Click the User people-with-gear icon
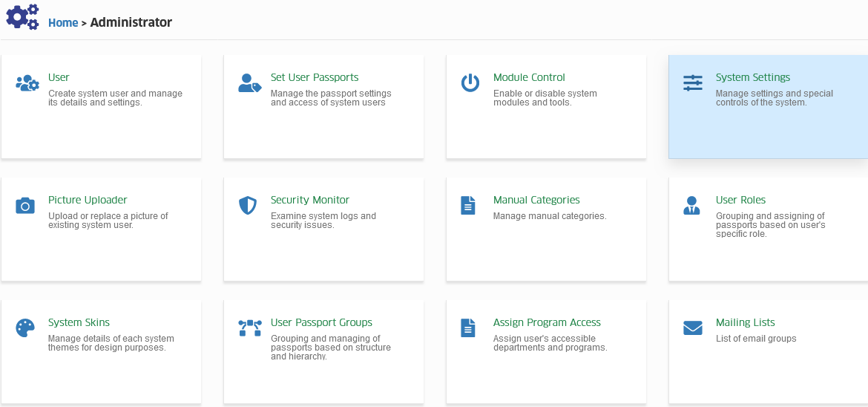The width and height of the screenshot is (868, 407). click(27, 83)
